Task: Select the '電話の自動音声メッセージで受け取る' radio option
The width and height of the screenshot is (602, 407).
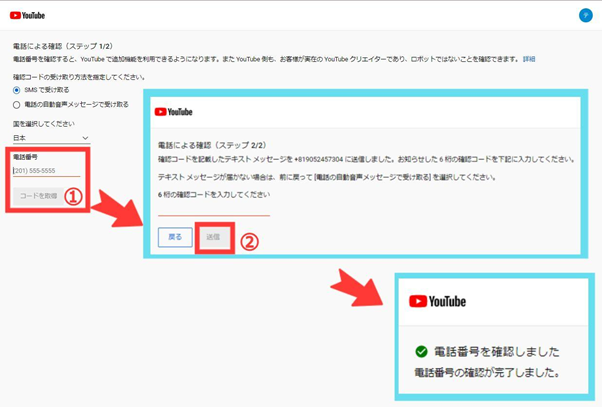Action: pyautogui.click(x=17, y=105)
